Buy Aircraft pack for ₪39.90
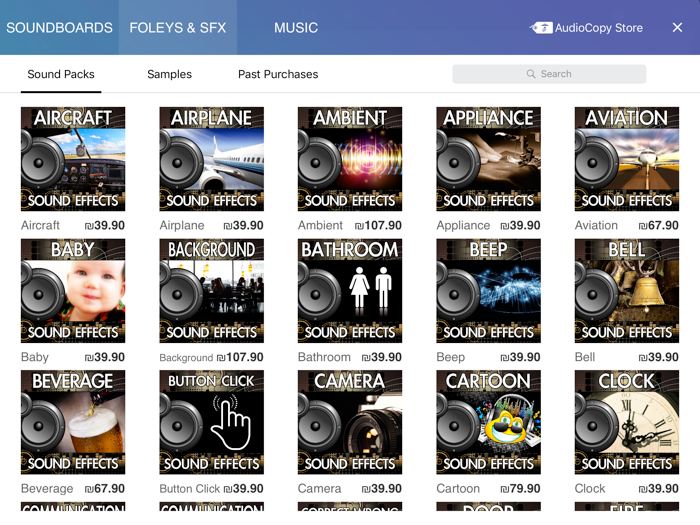Viewport: 700px width, 525px height. coord(105,225)
